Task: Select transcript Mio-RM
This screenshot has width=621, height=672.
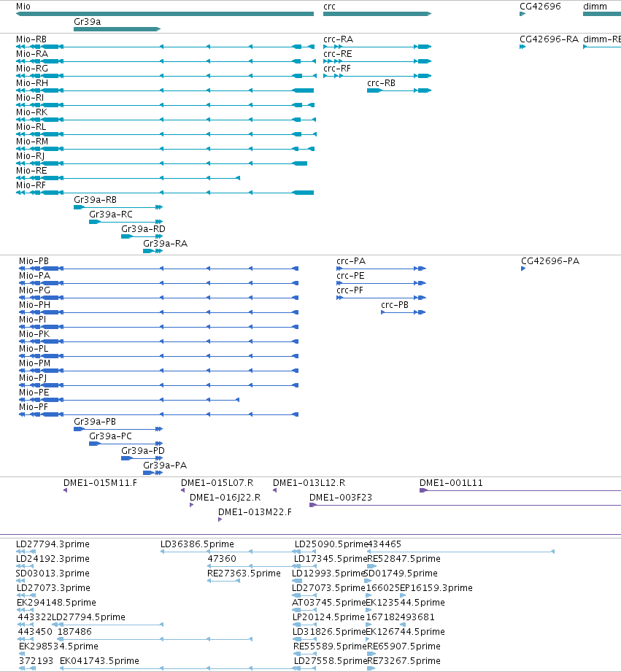Action: coord(32,142)
